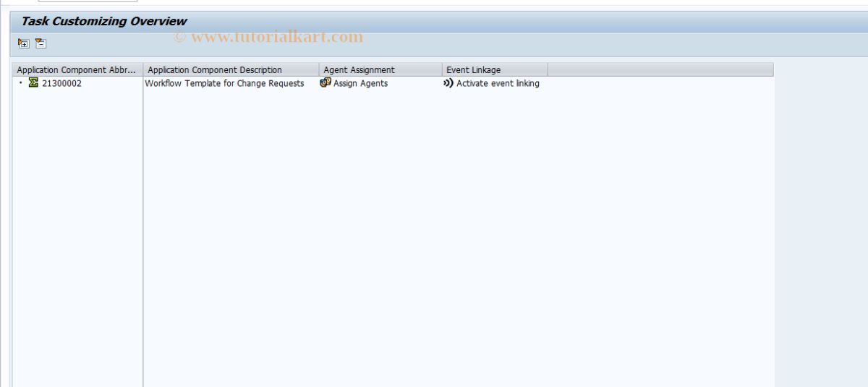868x387 pixels.
Task: Select 'Workflow Template for Change Requests' text
Action: (x=224, y=83)
